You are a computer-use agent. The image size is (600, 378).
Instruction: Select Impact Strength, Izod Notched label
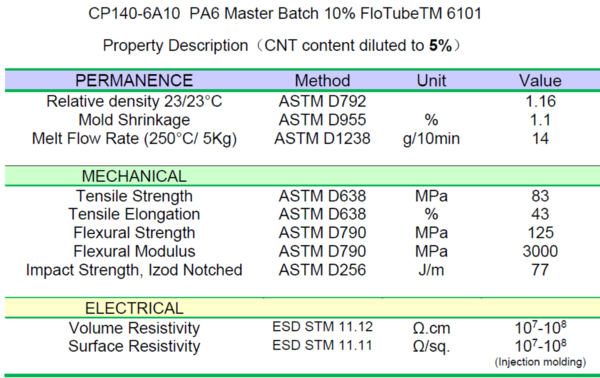(x=134, y=270)
